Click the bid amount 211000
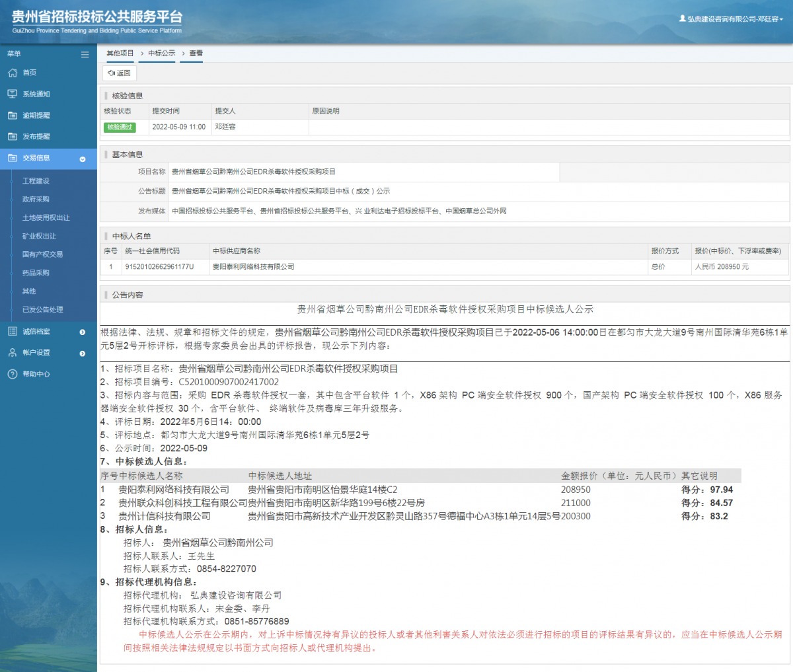Image resolution: width=793 pixels, height=672 pixels. click(x=576, y=503)
